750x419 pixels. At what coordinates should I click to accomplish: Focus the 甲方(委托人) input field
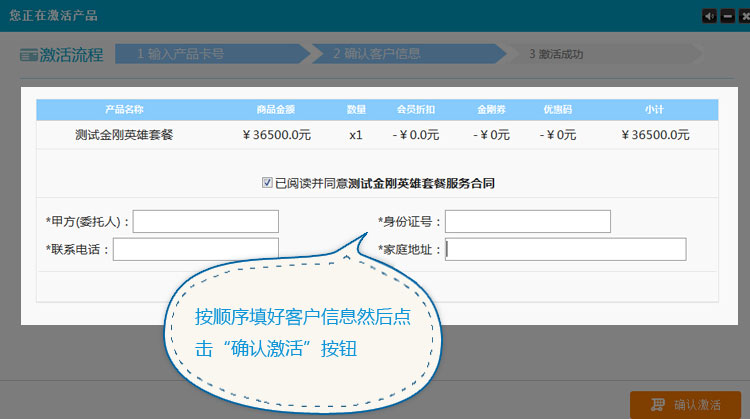(x=205, y=221)
